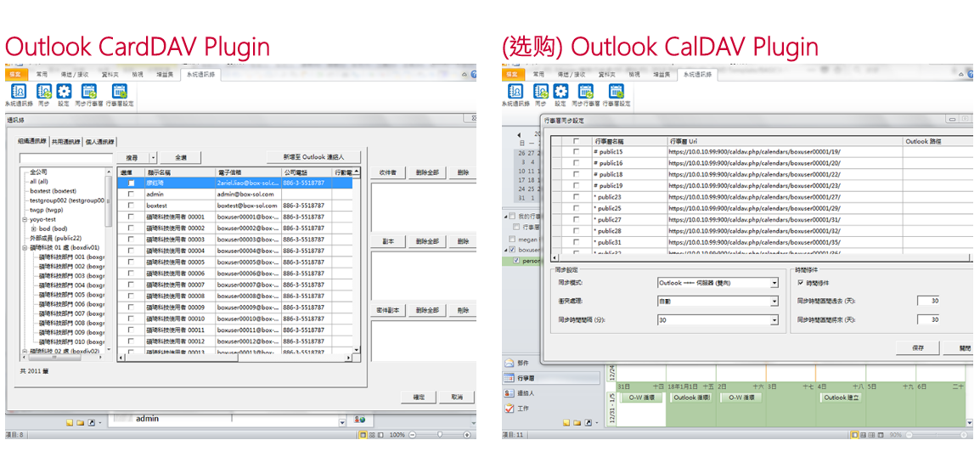Click 新增至 Outlook 連絡人 button
Image resolution: width=980 pixels, height=457 pixels.
[x=313, y=157]
